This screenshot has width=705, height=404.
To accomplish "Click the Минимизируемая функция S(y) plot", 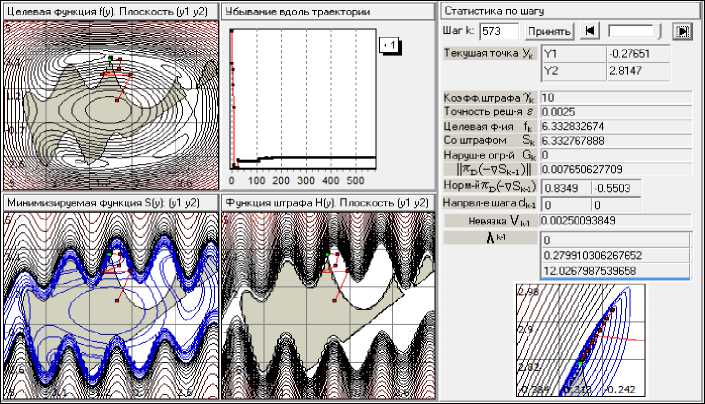I will click(108, 300).
